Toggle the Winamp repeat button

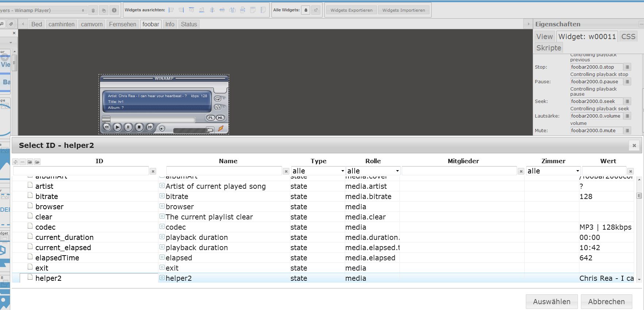click(x=218, y=99)
